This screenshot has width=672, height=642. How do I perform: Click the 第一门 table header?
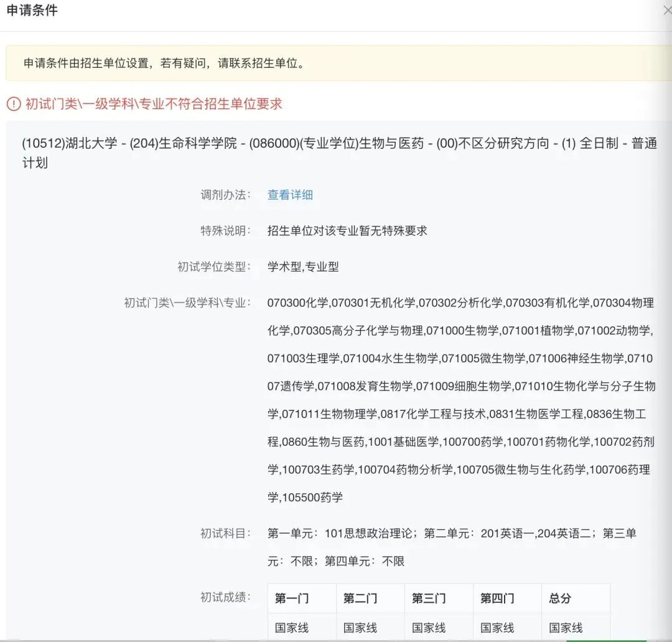tap(302, 598)
